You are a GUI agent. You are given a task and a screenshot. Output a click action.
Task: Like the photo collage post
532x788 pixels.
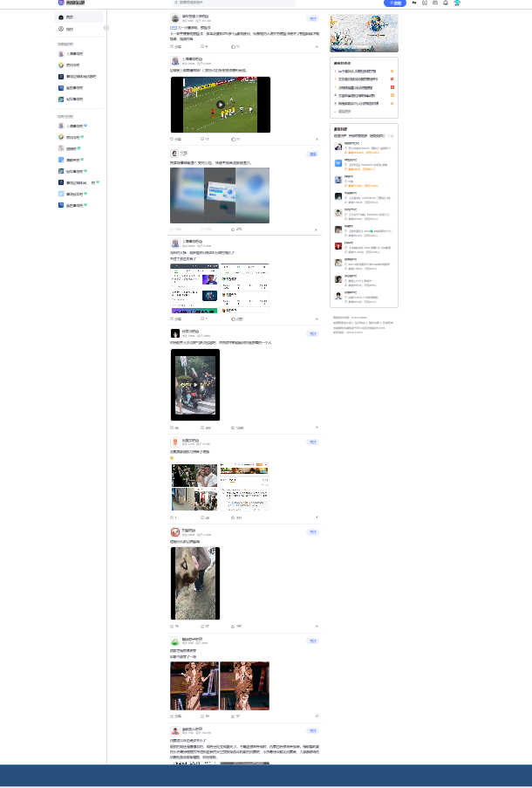[x=236, y=517]
